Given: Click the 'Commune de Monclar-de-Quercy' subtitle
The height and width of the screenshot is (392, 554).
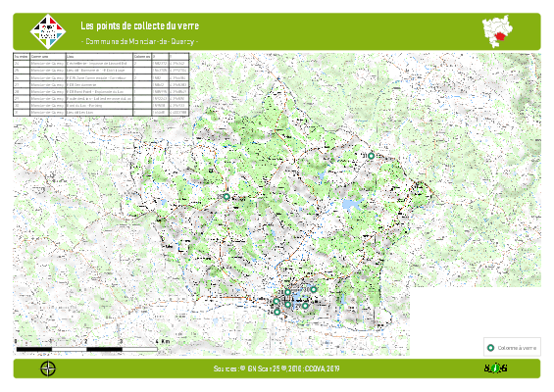Looking at the screenshot, I should point(139,41).
